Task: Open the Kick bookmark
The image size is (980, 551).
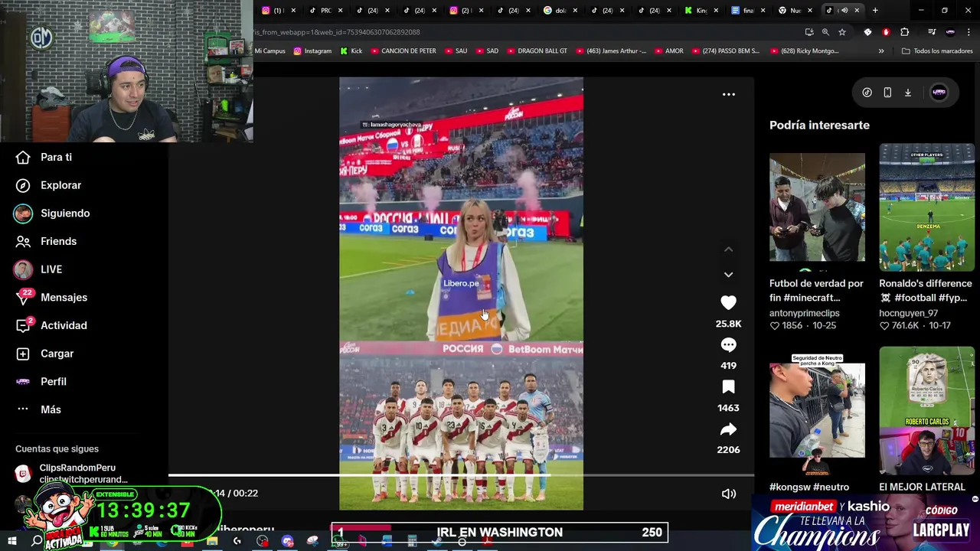Action: pyautogui.click(x=351, y=51)
